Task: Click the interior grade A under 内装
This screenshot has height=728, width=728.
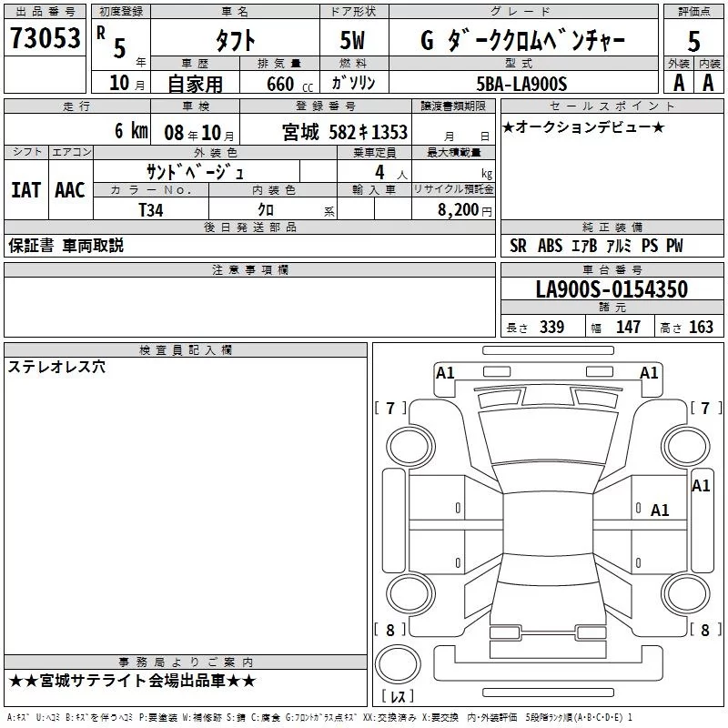Action: coord(708,83)
